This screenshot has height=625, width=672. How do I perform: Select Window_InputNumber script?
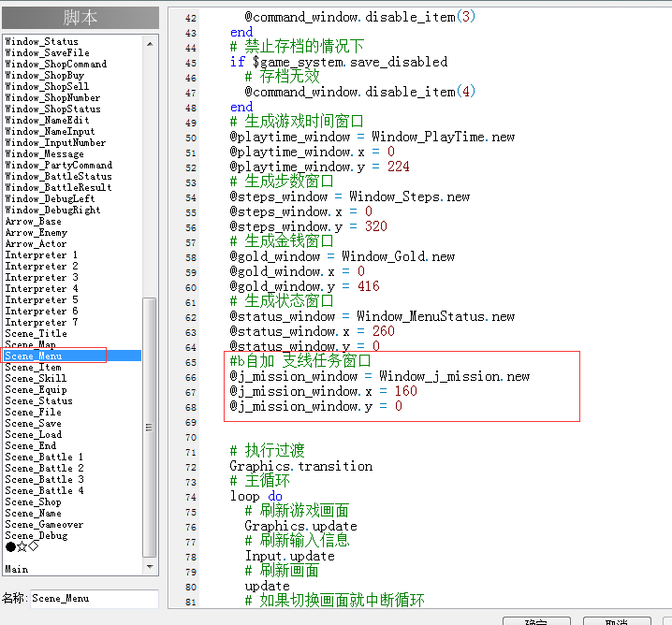pyautogui.click(x=55, y=142)
